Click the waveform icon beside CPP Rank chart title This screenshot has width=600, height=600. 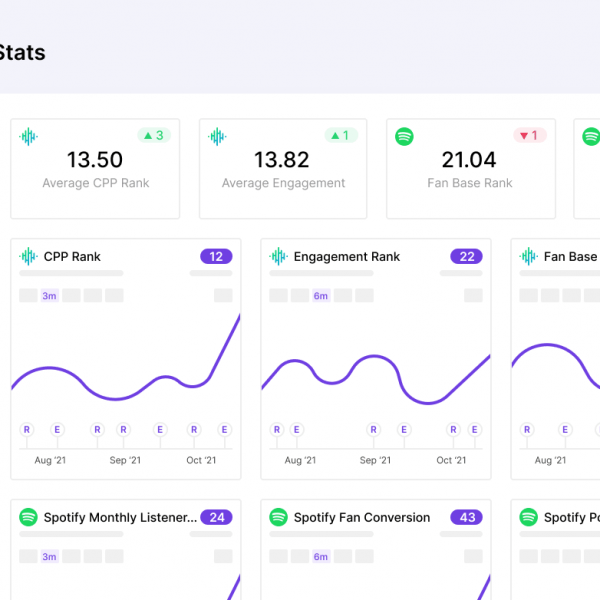click(x=28, y=256)
